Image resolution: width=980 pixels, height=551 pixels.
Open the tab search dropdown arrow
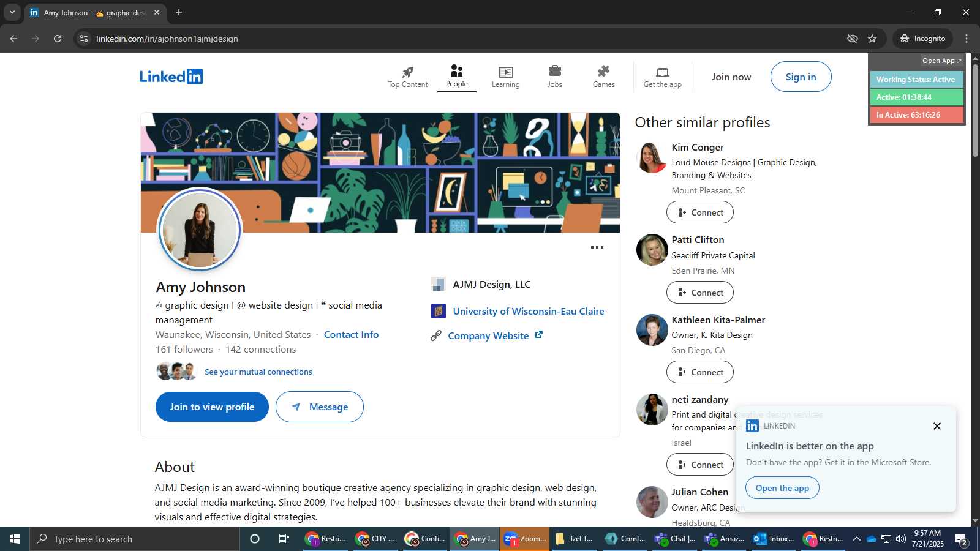coord(12,12)
